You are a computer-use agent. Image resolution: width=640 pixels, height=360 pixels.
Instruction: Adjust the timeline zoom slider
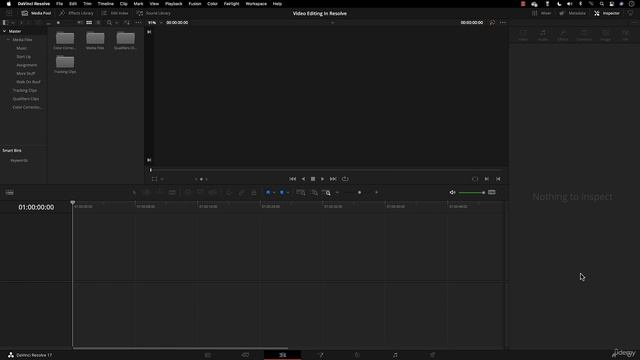coord(360,192)
